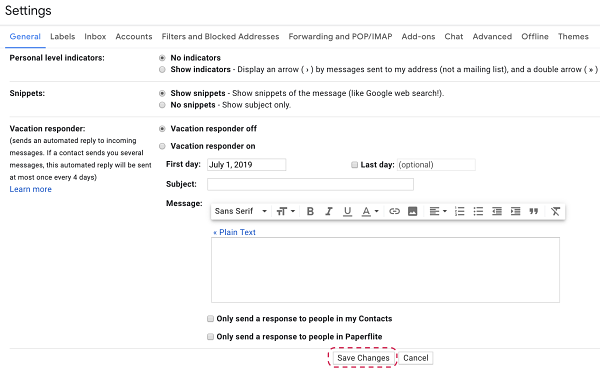Click the Cancel button

pyautogui.click(x=416, y=358)
